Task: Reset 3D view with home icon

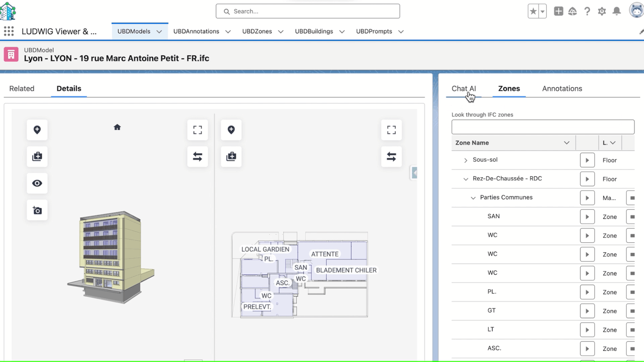Action: (x=117, y=127)
